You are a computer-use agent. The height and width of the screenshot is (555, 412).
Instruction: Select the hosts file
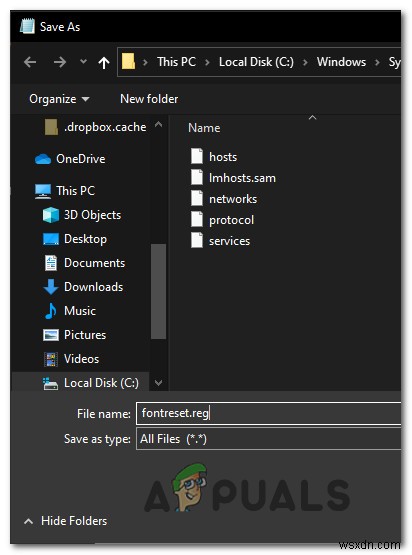[x=223, y=157]
